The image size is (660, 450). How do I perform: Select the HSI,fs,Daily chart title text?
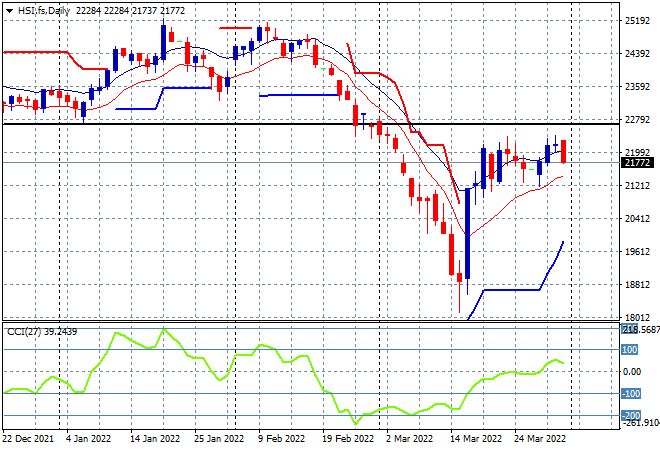pyautogui.click(x=44, y=11)
